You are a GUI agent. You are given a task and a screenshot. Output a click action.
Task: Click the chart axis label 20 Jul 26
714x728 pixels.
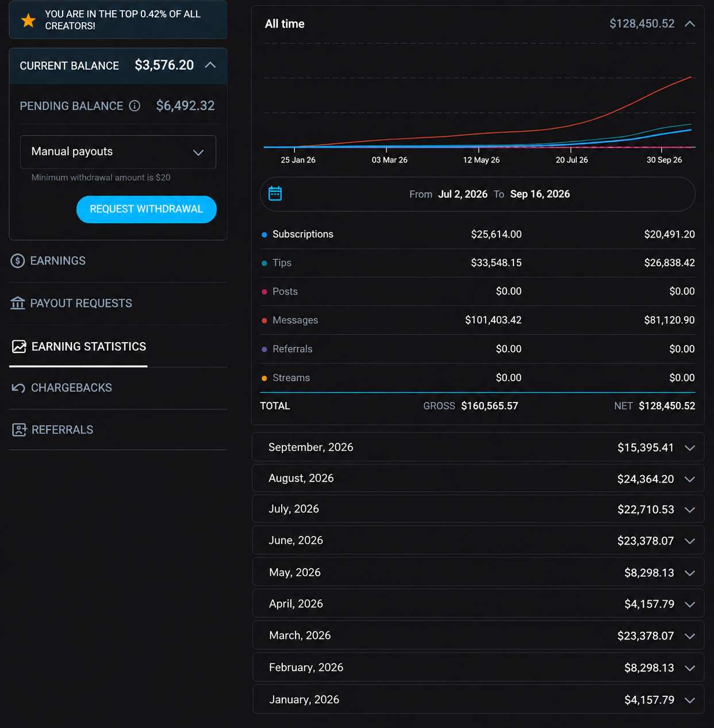571,160
